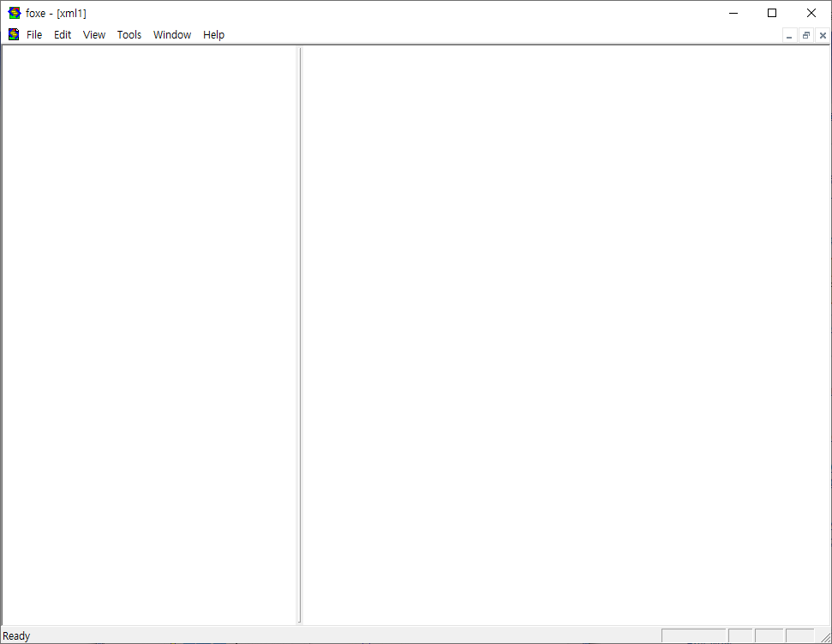Open the Edit menu
Image resolution: width=832 pixels, height=644 pixels.
coord(62,35)
